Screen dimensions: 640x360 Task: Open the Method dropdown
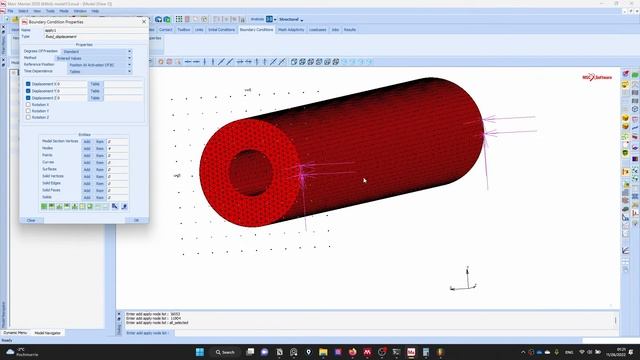coord(93,58)
